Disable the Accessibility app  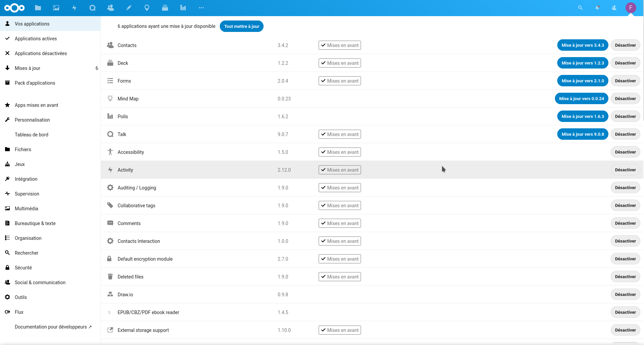[625, 152]
